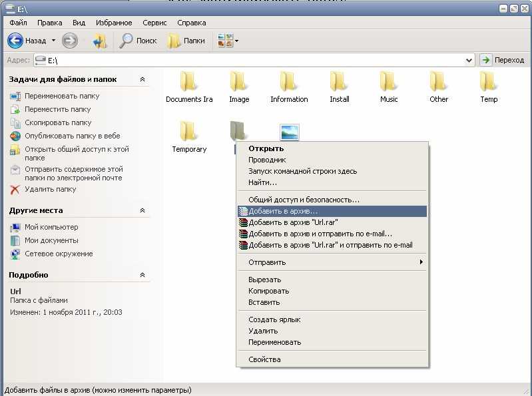
Task: Select the Install folder
Action: (340, 87)
